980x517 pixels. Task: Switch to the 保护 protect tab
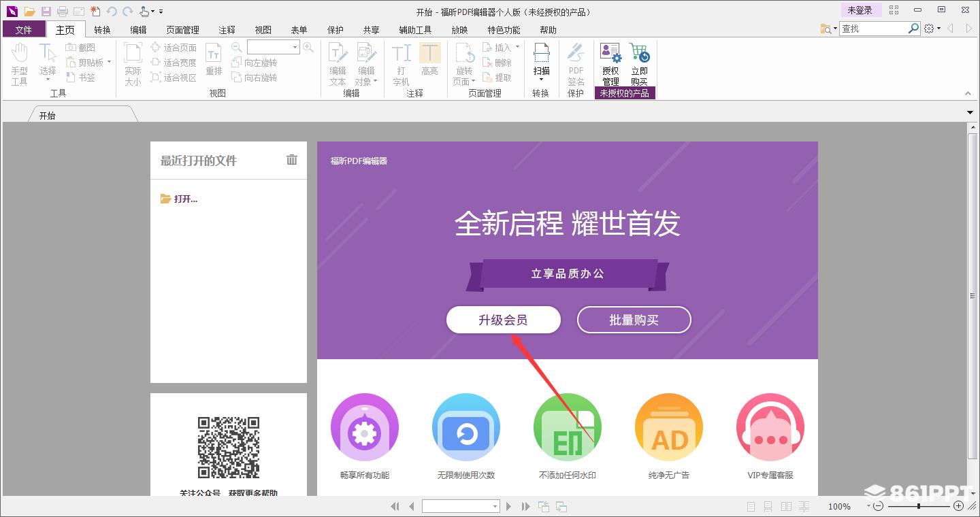coord(335,30)
